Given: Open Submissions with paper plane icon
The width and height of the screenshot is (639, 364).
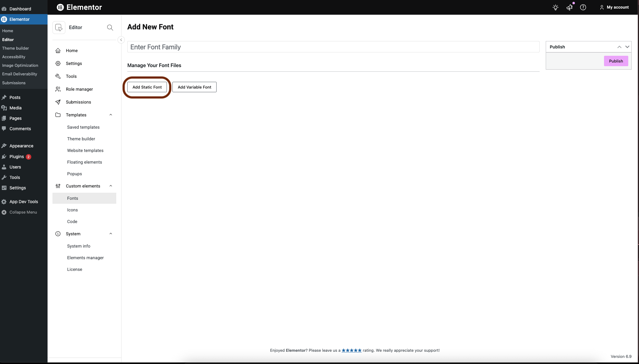Looking at the screenshot, I should point(78,102).
